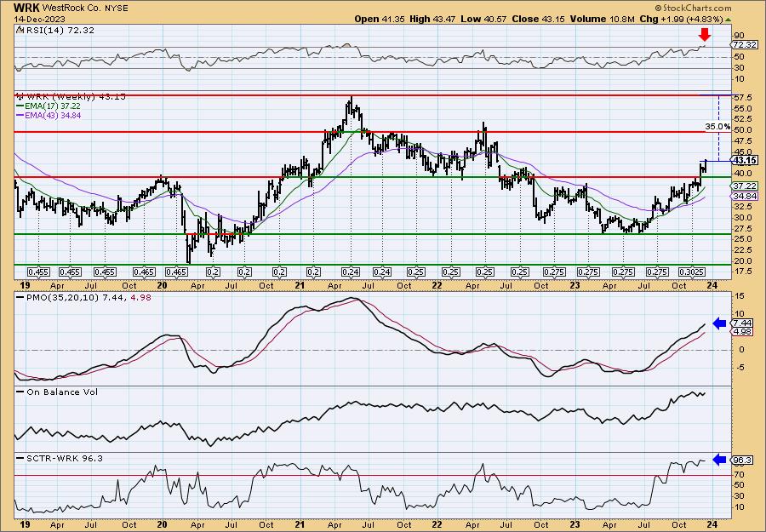Click the 90 label on RSI axis

click(739, 36)
